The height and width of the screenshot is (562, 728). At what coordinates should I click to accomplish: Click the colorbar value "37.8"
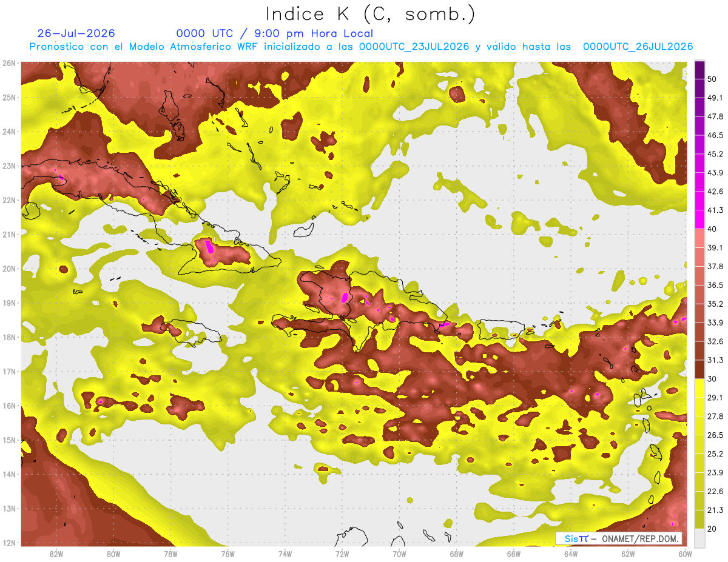click(x=715, y=266)
